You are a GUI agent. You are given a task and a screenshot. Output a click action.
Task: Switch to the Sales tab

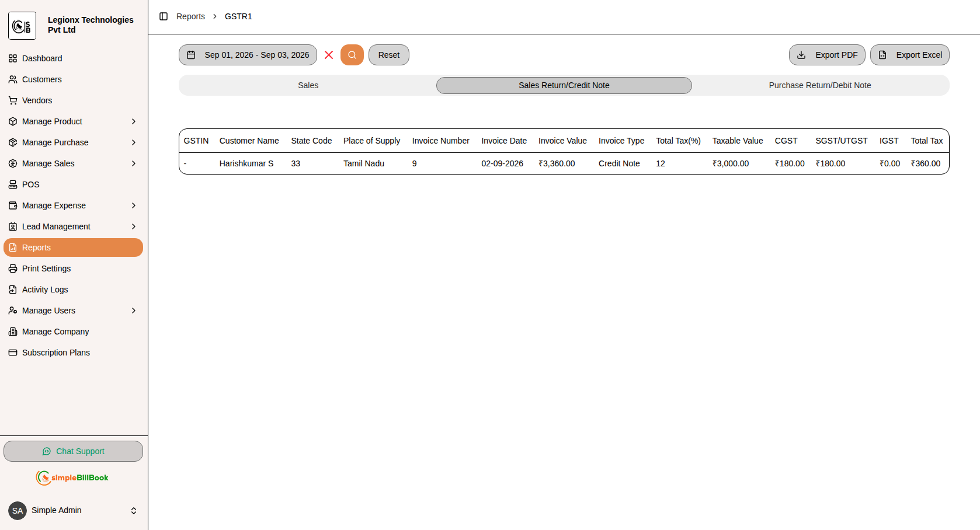pyautogui.click(x=308, y=85)
